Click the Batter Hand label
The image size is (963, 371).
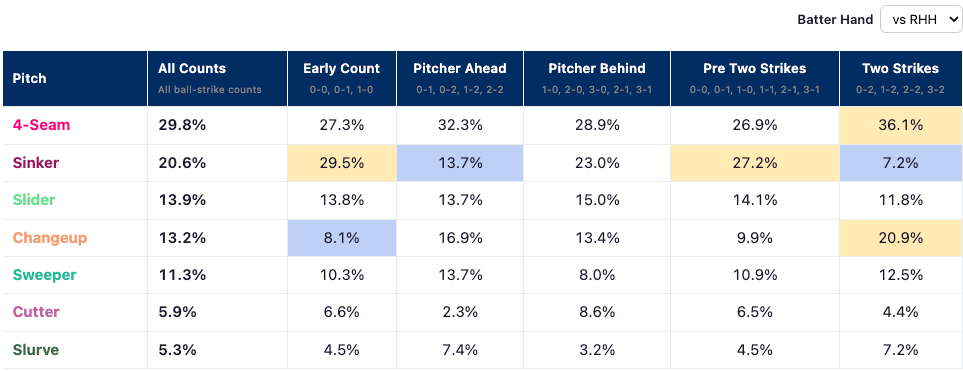pos(835,20)
